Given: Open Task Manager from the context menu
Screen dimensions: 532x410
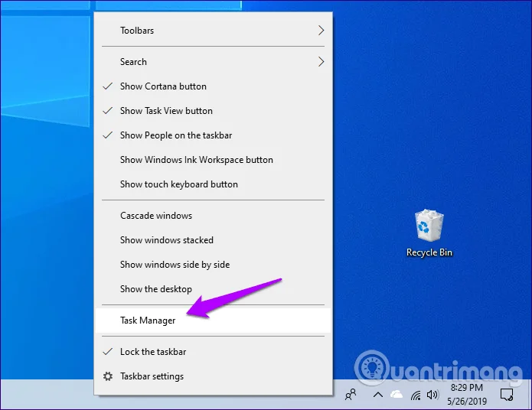Looking at the screenshot, I should point(213,321).
